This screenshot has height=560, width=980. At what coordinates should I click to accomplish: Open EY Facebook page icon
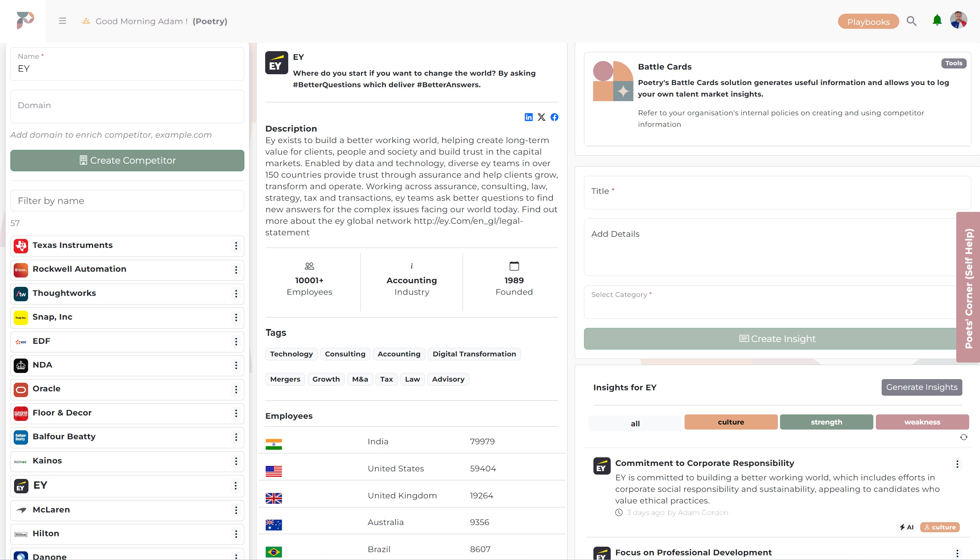coord(554,117)
